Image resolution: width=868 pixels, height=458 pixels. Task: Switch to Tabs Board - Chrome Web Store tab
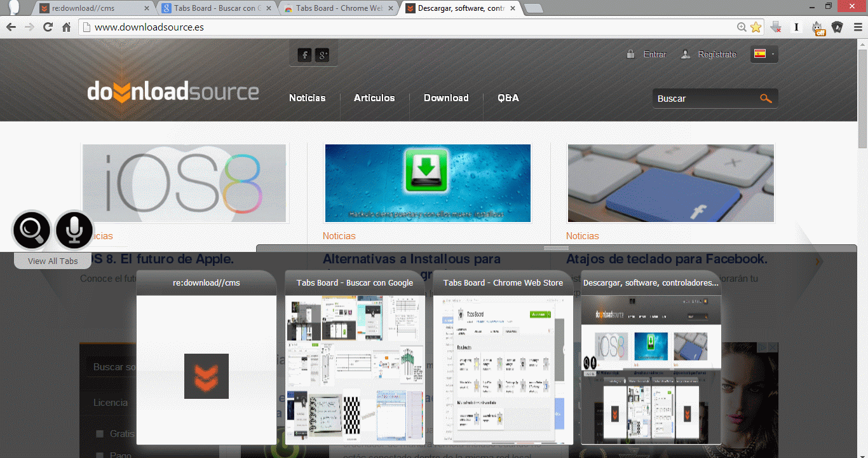click(337, 8)
